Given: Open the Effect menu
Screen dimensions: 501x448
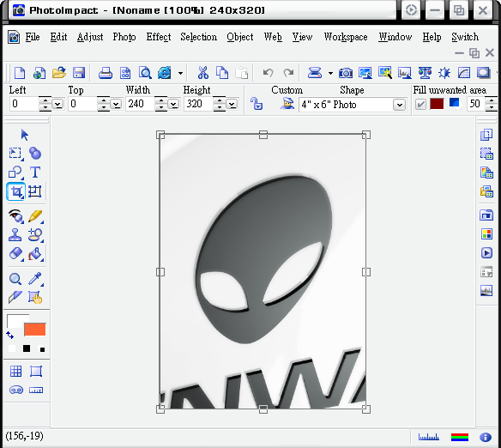Looking at the screenshot, I should tap(159, 37).
